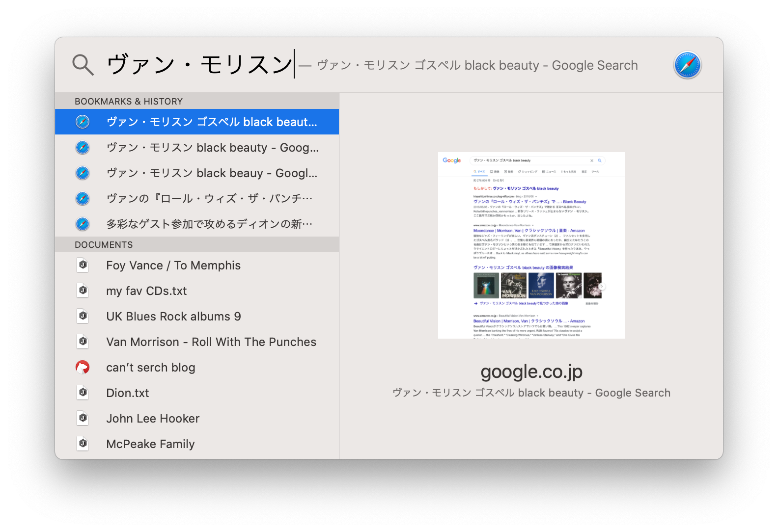Click document icon beside McPeake Family
Image resolution: width=778 pixels, height=532 pixels.
click(83, 444)
